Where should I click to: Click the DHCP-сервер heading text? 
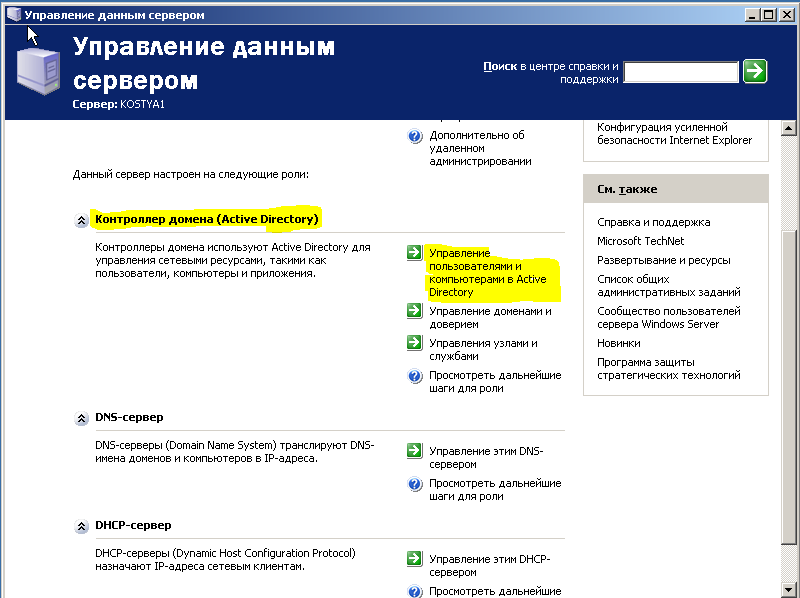[133, 525]
